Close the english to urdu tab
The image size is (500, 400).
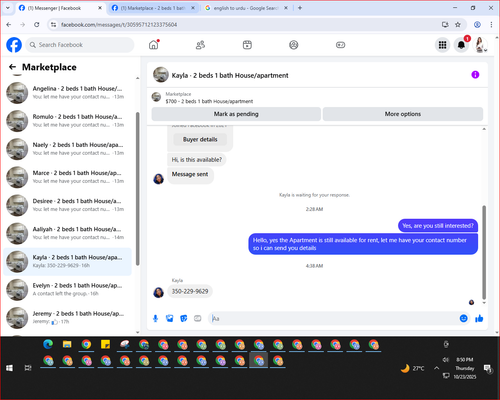(286, 8)
